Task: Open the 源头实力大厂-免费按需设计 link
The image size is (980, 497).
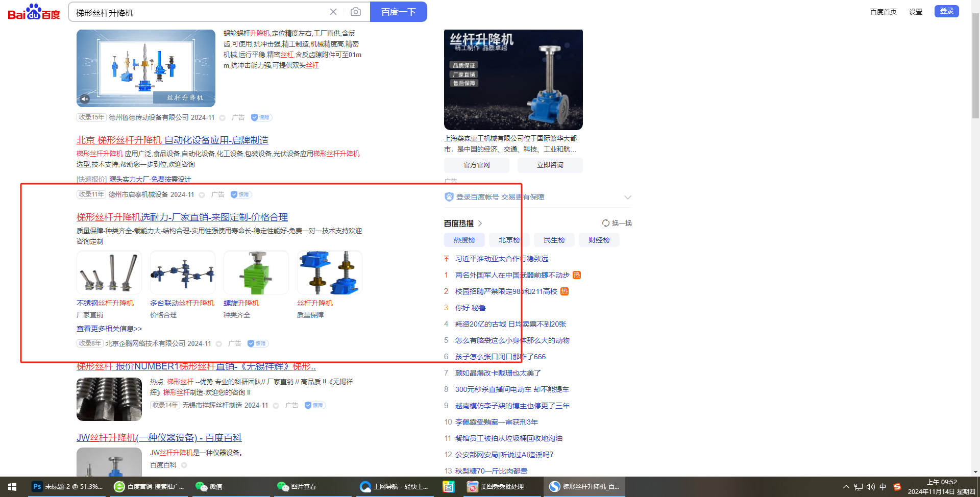Action: coord(150,179)
